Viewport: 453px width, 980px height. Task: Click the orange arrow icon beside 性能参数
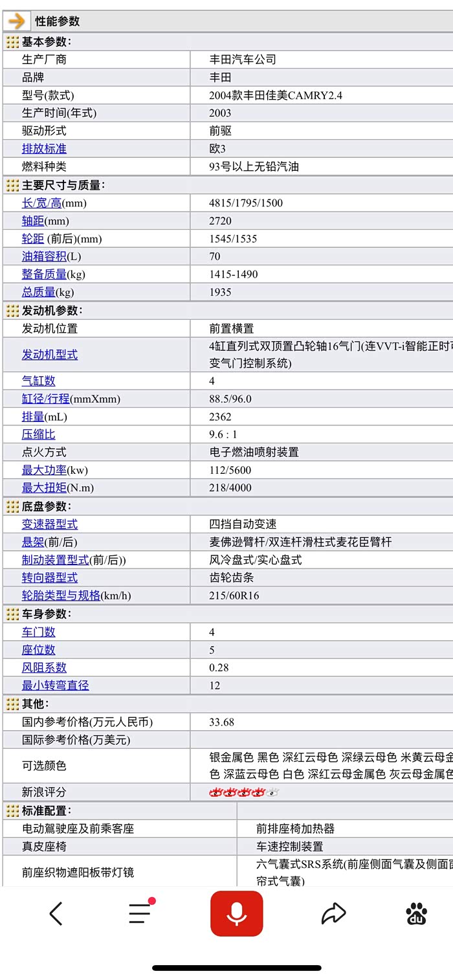pos(16,21)
